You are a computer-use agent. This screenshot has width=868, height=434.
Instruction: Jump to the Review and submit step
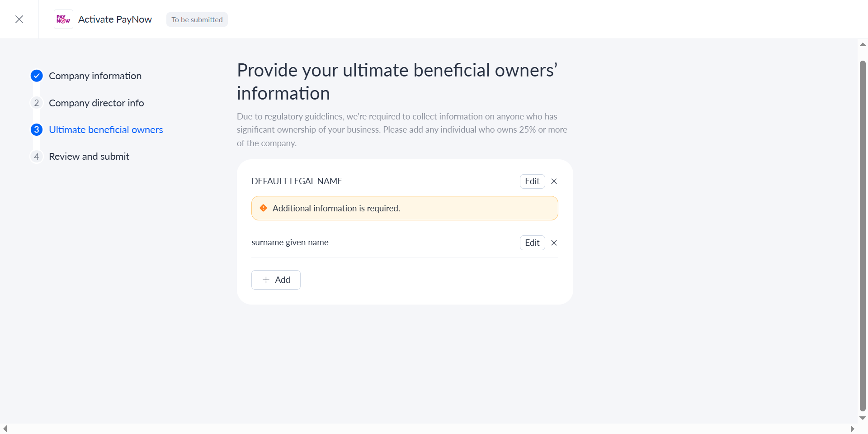tap(89, 157)
